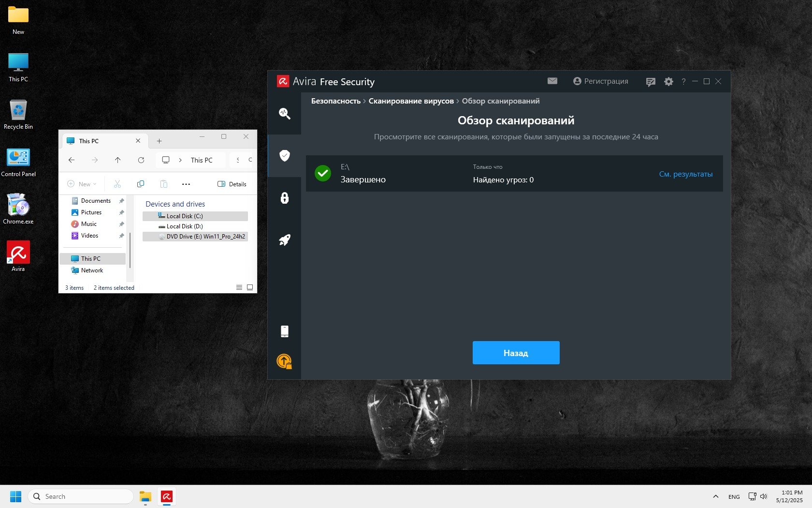This screenshot has height=508, width=812.
Task: Select the Chrome.exe desktop icon
Action: [x=18, y=210]
